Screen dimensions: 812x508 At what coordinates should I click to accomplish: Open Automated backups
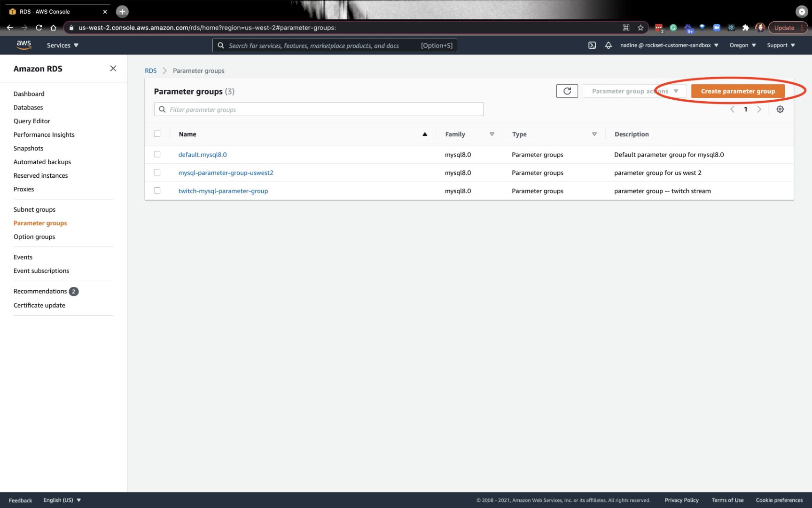pyautogui.click(x=42, y=162)
